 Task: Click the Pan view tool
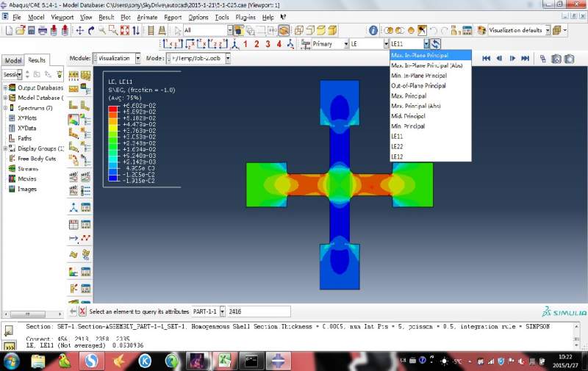coord(79,30)
